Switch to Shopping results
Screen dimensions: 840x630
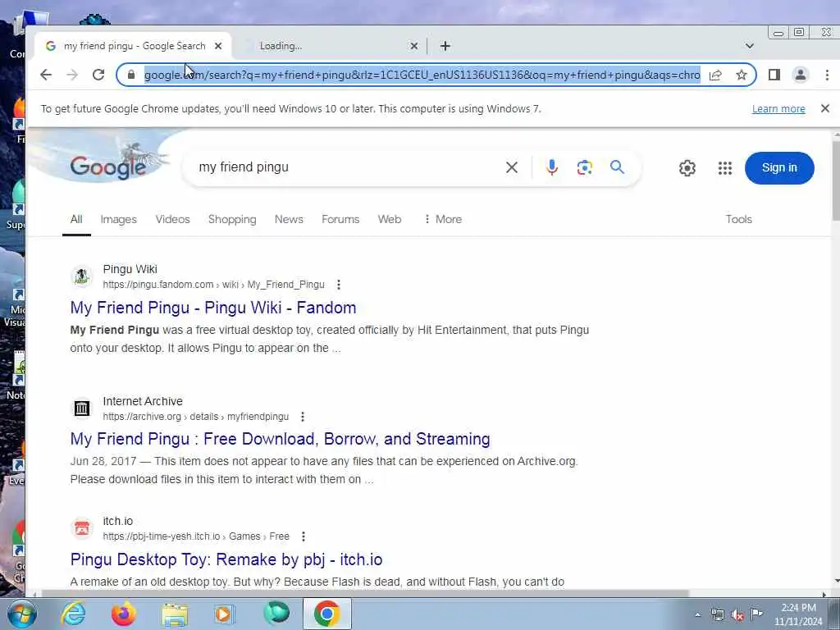pos(232,219)
